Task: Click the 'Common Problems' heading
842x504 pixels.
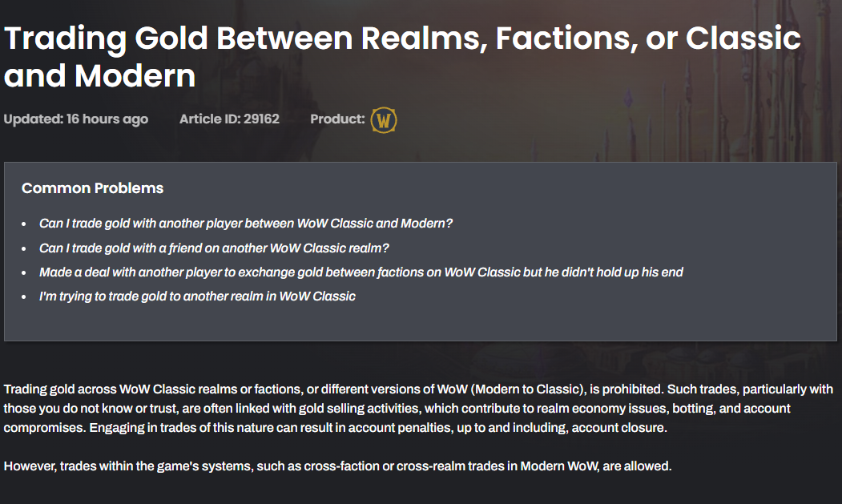Action: pos(92,188)
